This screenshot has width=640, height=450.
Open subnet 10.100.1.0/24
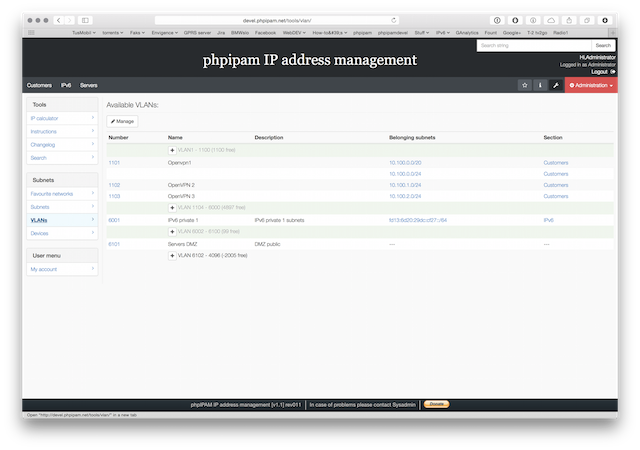tap(405, 185)
